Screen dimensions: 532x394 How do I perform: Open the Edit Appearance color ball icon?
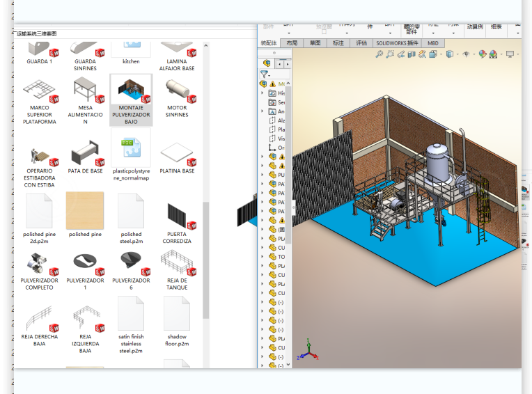point(482,54)
